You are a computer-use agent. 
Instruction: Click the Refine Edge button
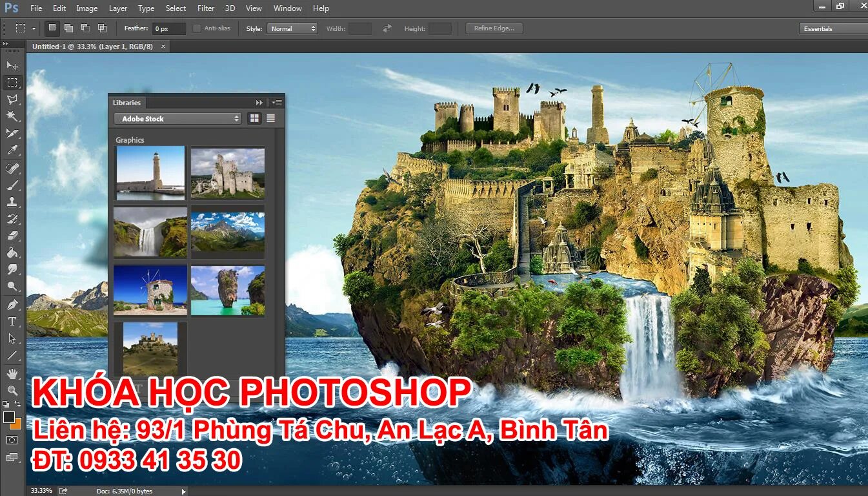tap(494, 28)
